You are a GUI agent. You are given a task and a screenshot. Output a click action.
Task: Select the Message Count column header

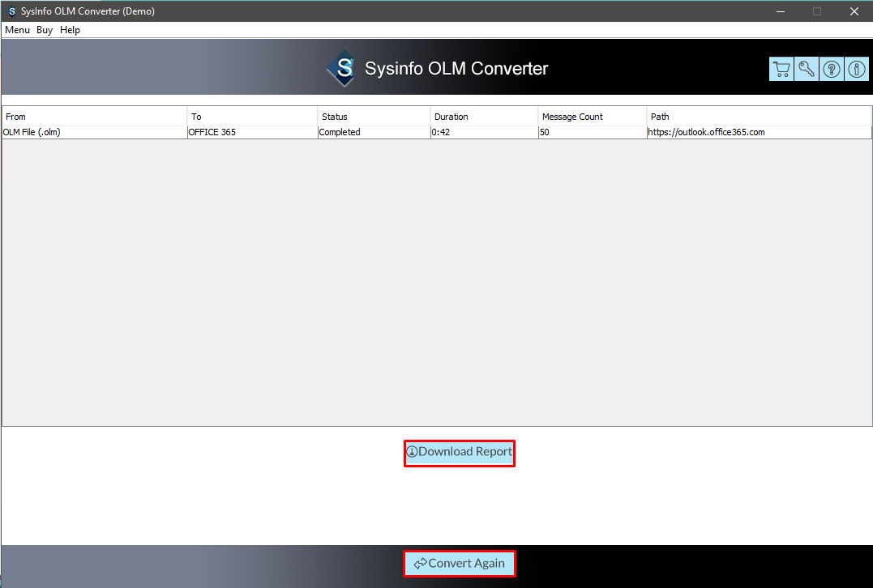[593, 117]
